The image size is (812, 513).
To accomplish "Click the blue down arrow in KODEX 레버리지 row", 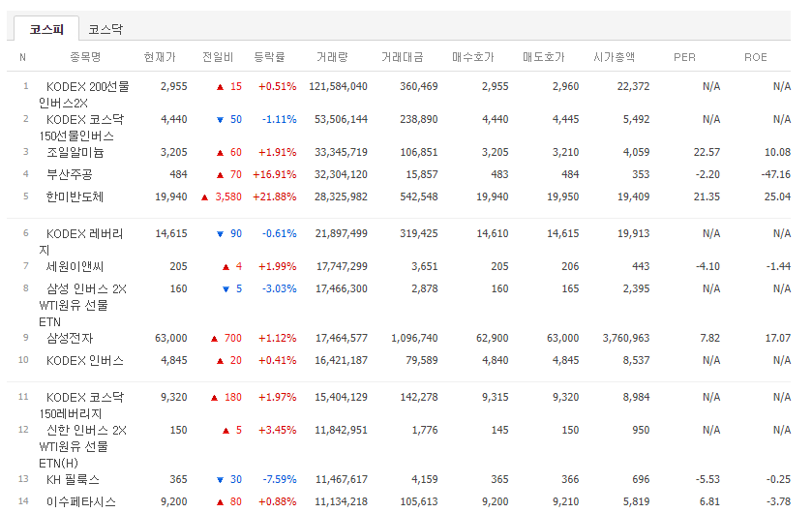I will [x=220, y=234].
